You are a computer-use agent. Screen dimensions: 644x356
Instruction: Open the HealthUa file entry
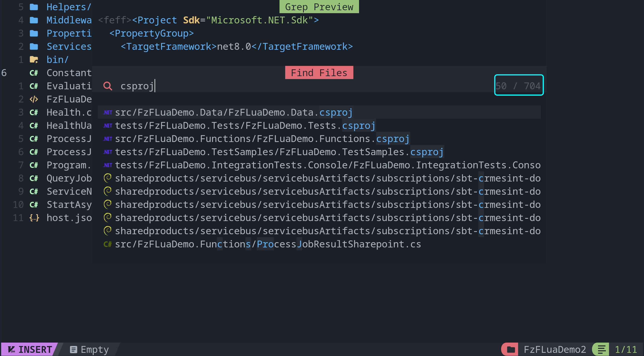69,125
